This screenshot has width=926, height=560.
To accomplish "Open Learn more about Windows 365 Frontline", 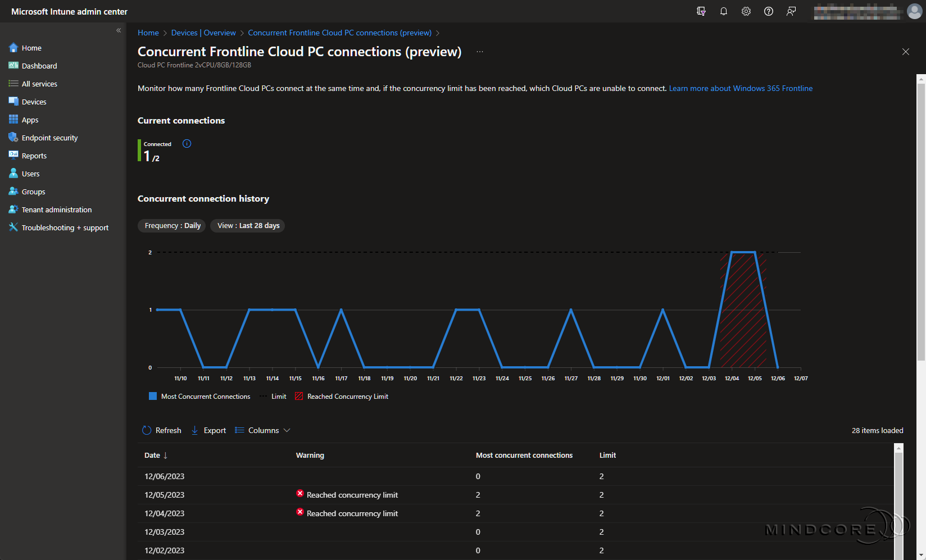I will click(x=741, y=88).
